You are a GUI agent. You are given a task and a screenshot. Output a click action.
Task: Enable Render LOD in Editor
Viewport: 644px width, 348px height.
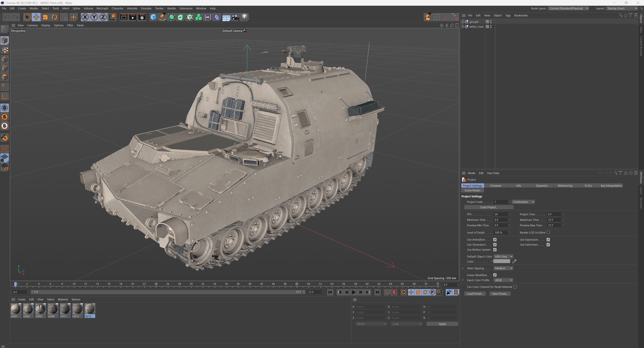[548, 232]
